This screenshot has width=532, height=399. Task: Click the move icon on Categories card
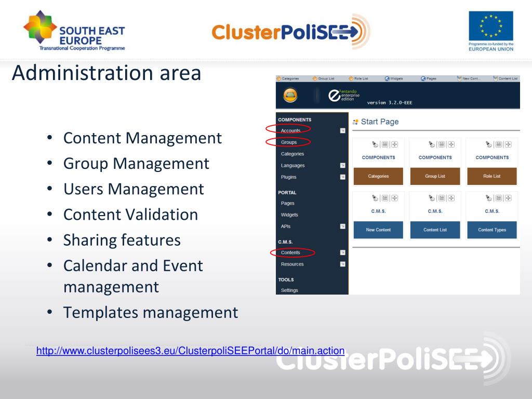(x=394, y=144)
